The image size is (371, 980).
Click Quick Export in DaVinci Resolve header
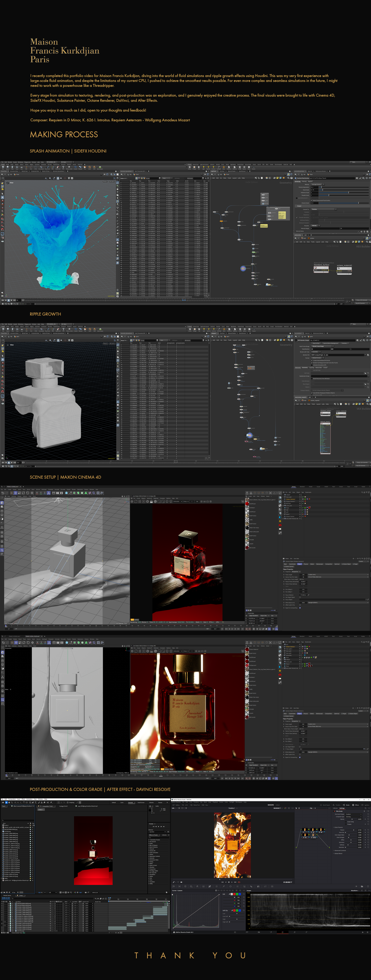point(325,805)
